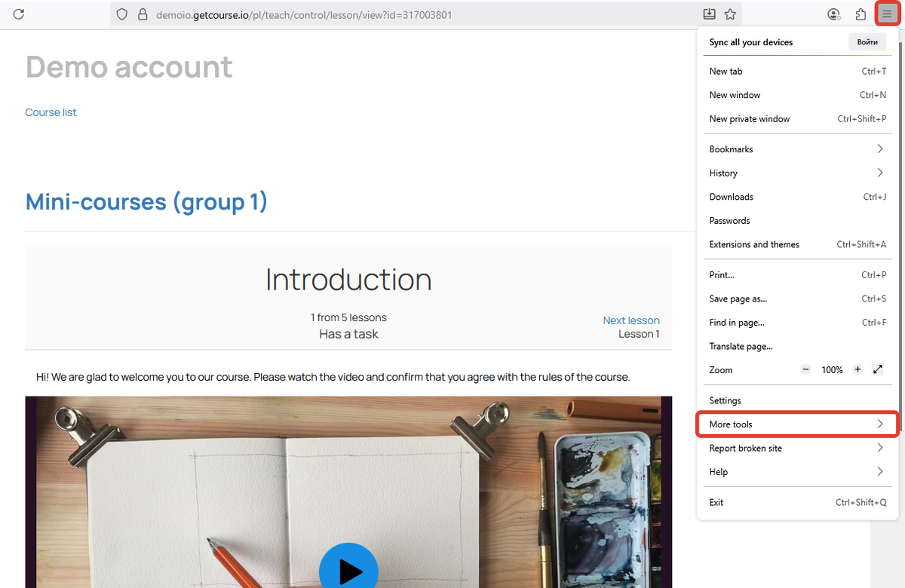Image resolution: width=905 pixels, height=588 pixels.
Task: Click the site padlock security icon
Action: 142,14
